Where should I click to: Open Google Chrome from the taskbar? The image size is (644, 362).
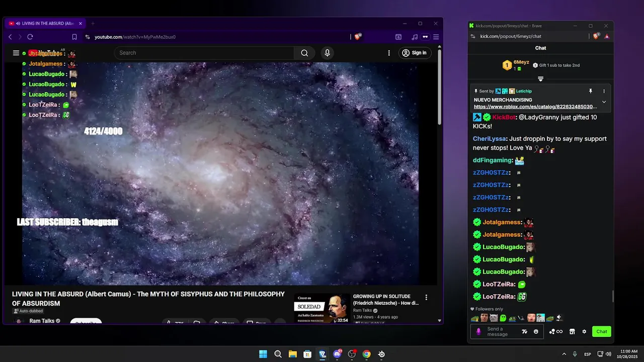[367, 354]
